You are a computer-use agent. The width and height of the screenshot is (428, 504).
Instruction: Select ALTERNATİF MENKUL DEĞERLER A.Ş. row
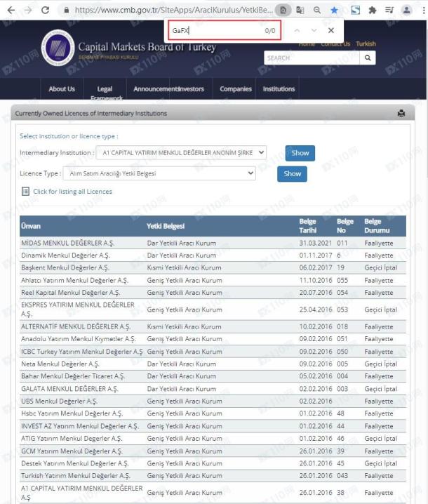click(213, 326)
